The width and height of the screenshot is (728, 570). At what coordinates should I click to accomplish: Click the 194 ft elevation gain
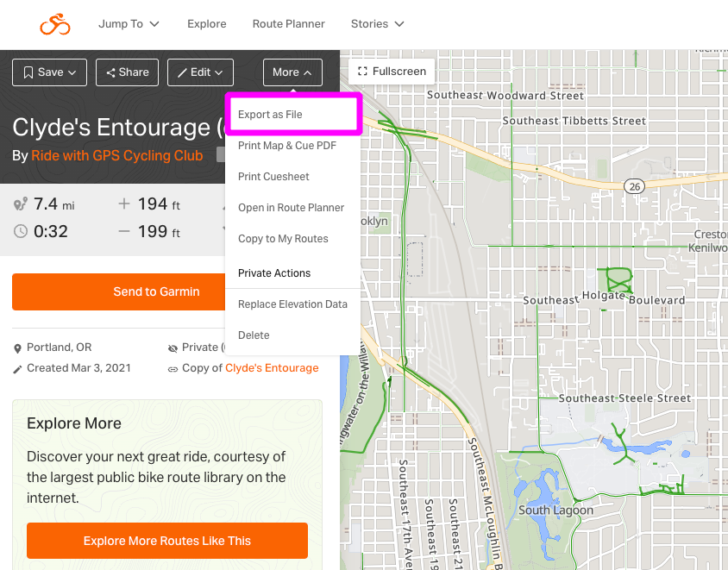[x=159, y=204]
